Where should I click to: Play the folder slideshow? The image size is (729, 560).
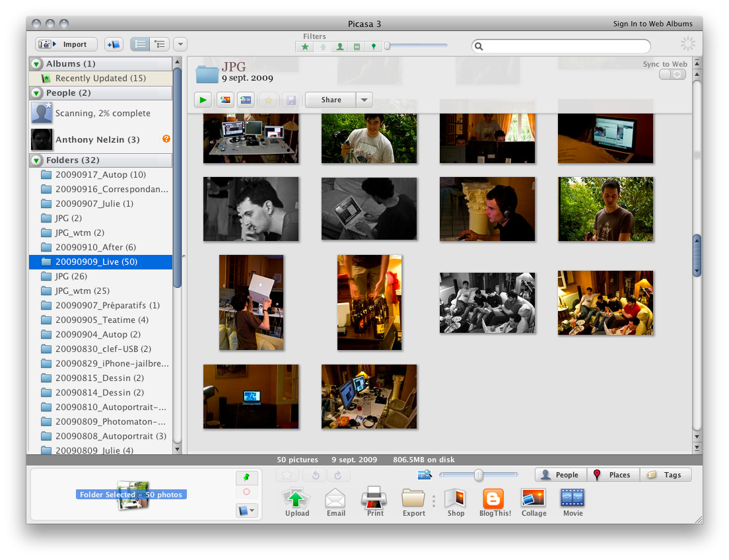tap(203, 100)
